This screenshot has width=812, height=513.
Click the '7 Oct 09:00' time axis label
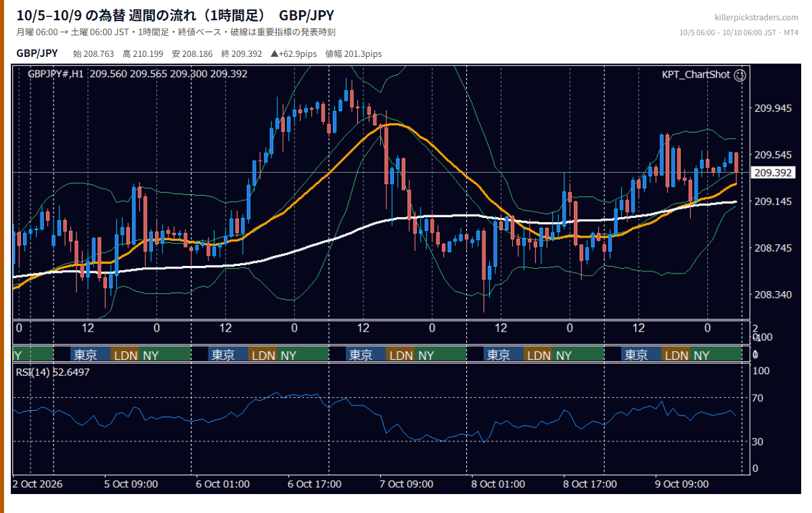coord(406,484)
